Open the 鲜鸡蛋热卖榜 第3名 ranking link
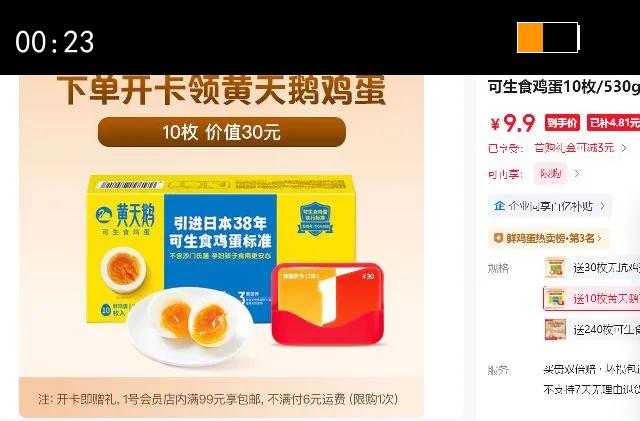The width and height of the screenshot is (640, 421). [x=549, y=238]
